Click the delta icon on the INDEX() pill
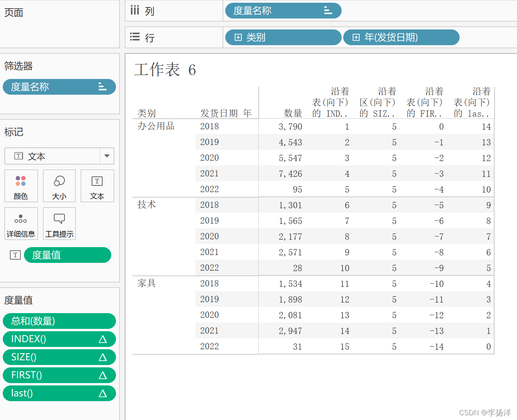Image resolution: width=517 pixels, height=420 pixels. click(103, 339)
